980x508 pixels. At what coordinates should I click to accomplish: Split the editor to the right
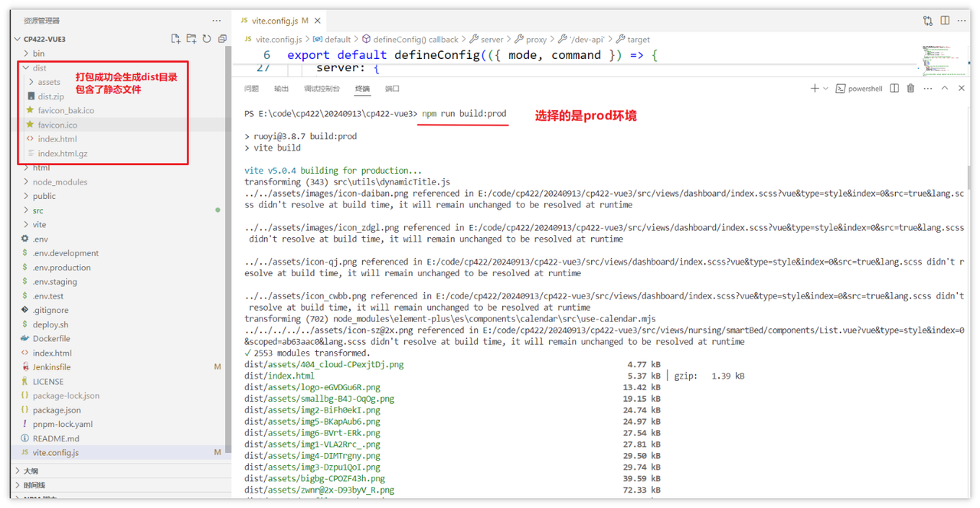coord(945,21)
